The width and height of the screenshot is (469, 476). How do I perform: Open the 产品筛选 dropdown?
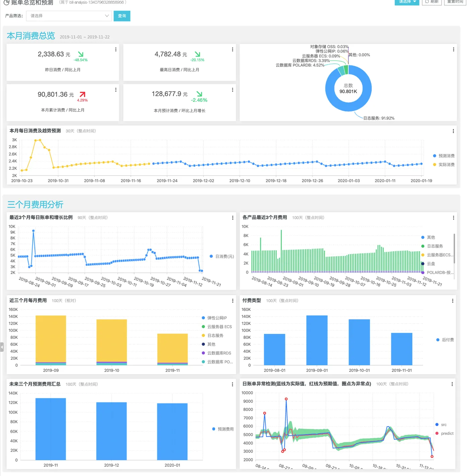click(69, 16)
